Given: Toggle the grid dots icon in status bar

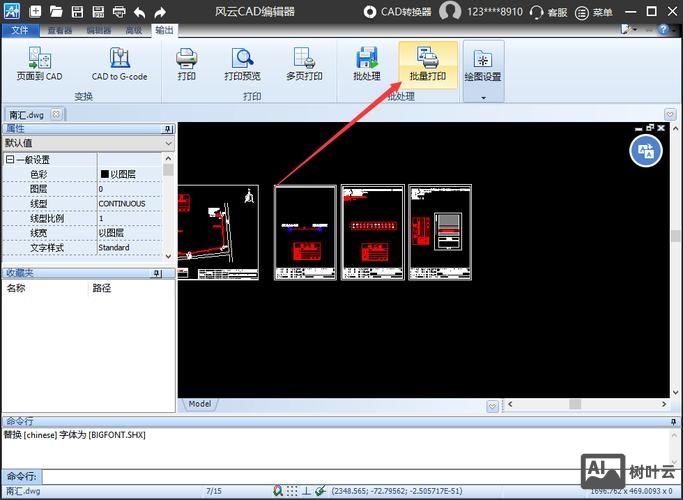Looking at the screenshot, I should click(291, 491).
